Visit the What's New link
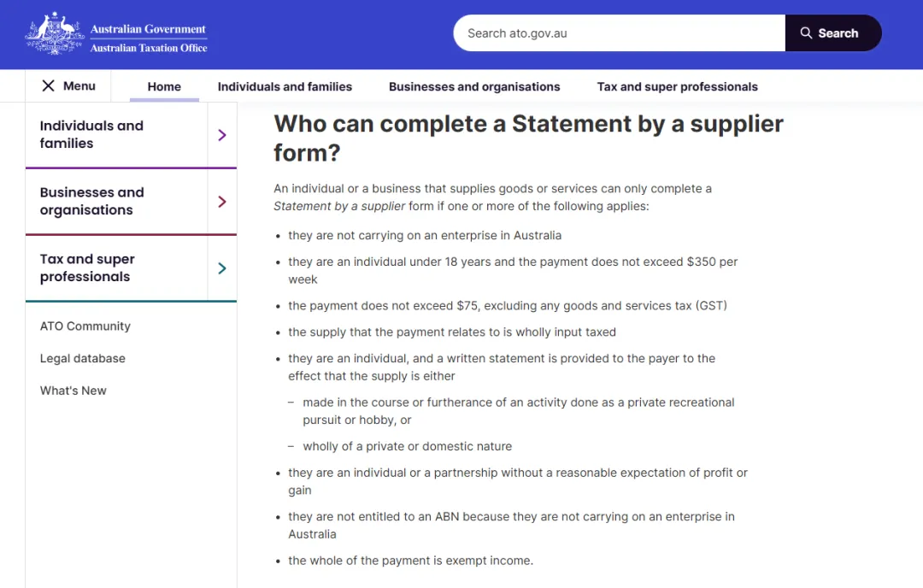Image resolution: width=923 pixels, height=588 pixels. click(73, 391)
